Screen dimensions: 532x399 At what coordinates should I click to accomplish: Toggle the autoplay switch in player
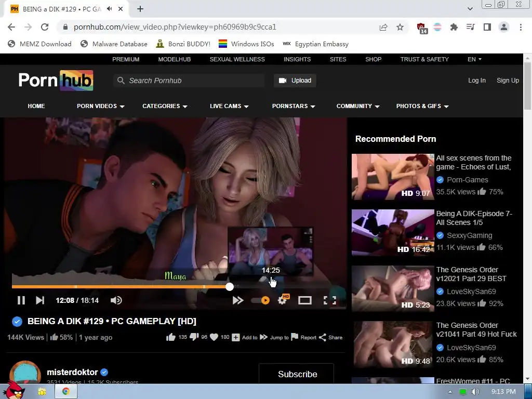pos(261,300)
